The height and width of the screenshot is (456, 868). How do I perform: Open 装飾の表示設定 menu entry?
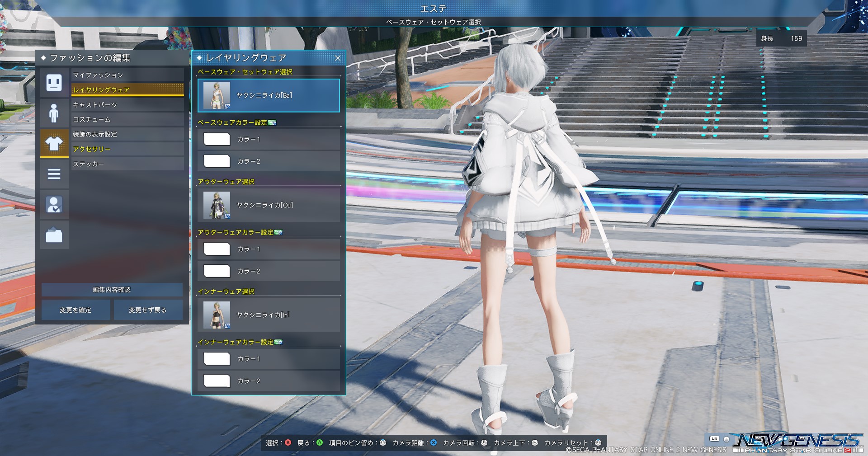[127, 134]
